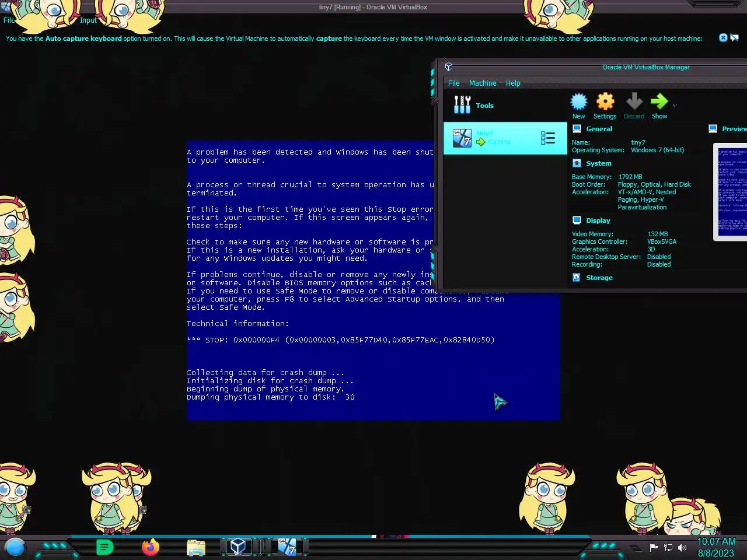Click the greyed Discard arrow icon

click(x=634, y=101)
